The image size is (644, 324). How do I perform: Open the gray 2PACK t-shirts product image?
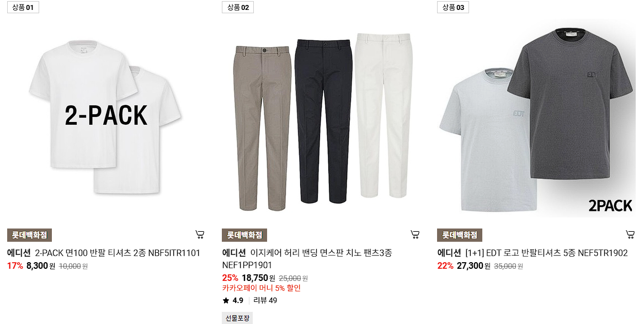coord(536,117)
